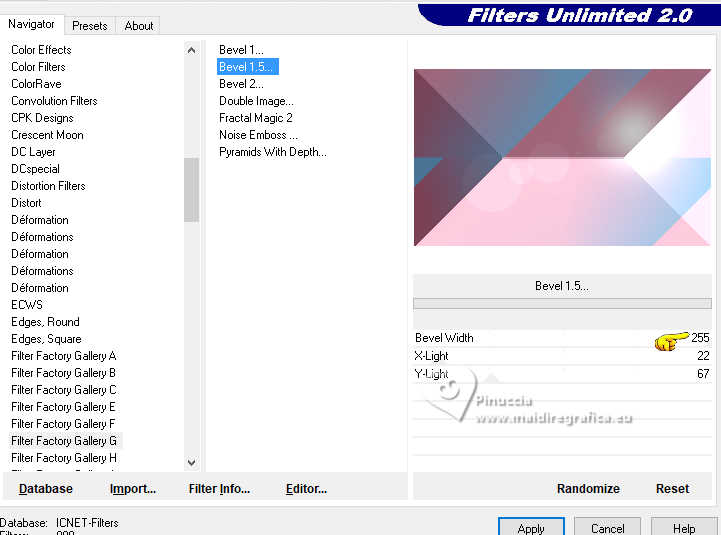
Task: Reset the filter settings
Action: click(x=672, y=489)
